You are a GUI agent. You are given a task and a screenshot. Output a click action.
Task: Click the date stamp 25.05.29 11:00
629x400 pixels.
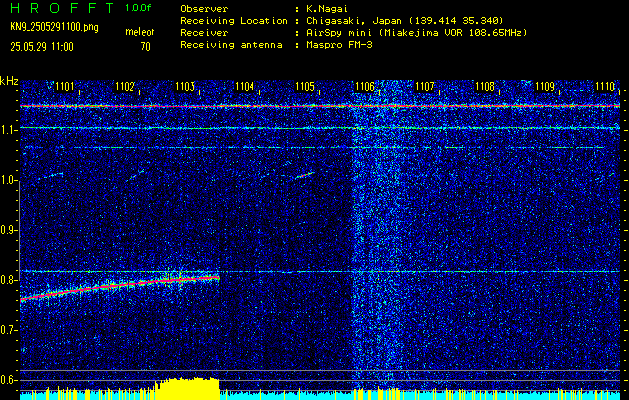pos(42,47)
